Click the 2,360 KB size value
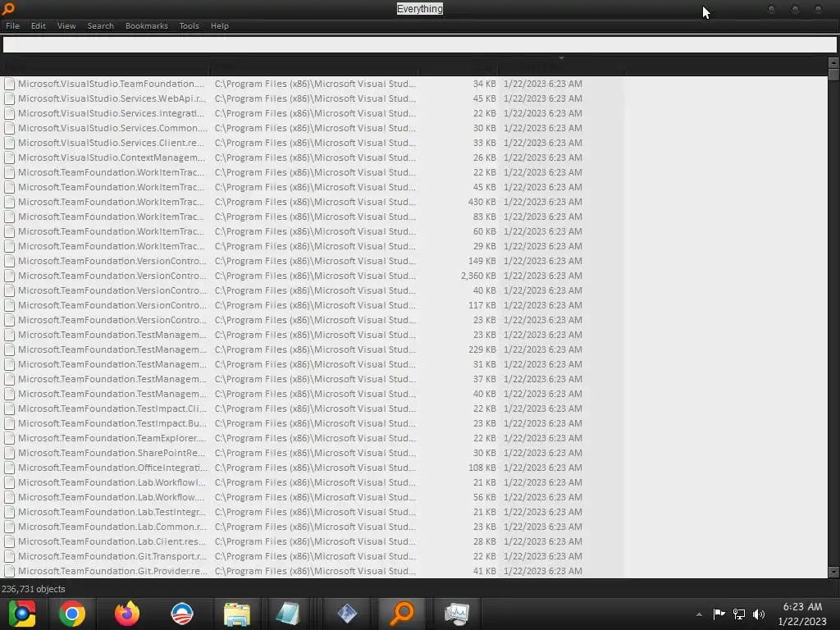This screenshot has height=630, width=840. coord(478,276)
